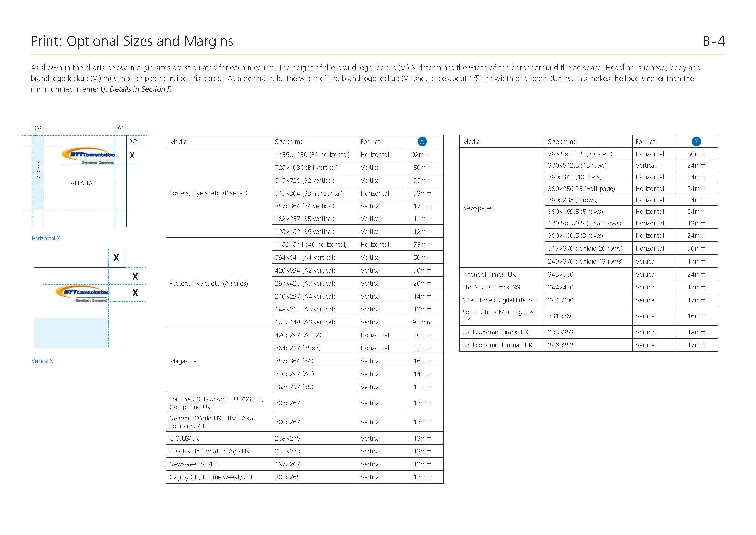Click the 'Magazine' media cell
Viewport: 756px width, 535px height.
pos(183,361)
